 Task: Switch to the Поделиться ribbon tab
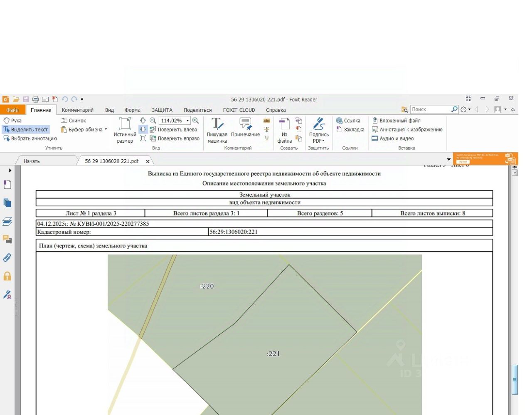click(198, 110)
